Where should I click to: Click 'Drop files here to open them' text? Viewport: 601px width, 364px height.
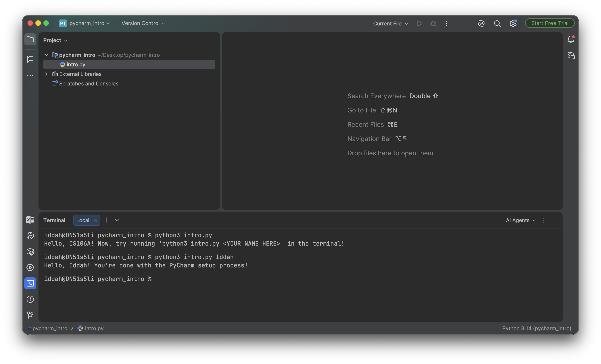tap(390, 153)
